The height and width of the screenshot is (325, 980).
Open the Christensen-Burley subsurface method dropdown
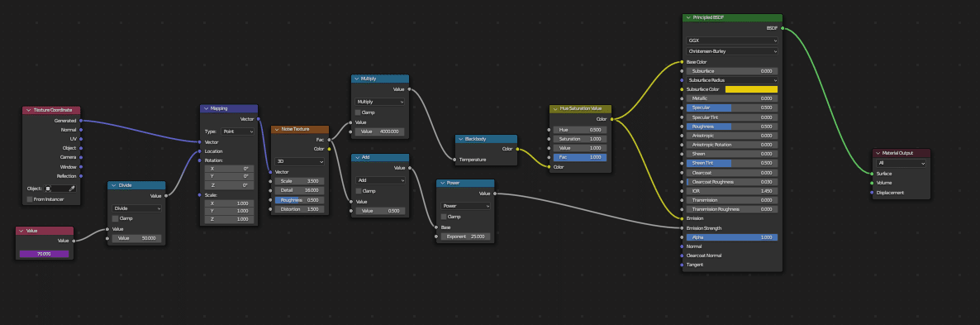(732, 51)
